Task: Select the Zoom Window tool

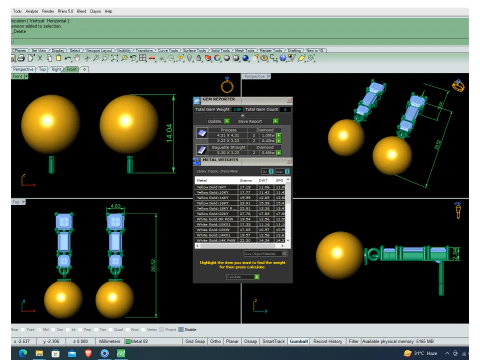Action: 105,58
